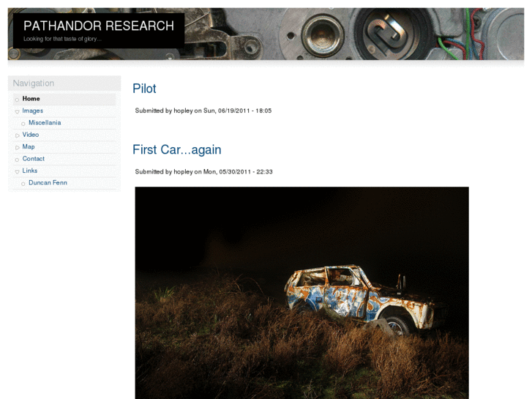Open the Map navigation link

[29, 146]
